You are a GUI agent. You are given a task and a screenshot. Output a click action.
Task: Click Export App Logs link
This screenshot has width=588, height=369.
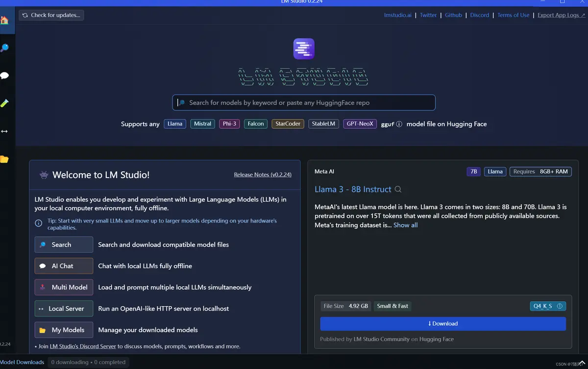561,15
